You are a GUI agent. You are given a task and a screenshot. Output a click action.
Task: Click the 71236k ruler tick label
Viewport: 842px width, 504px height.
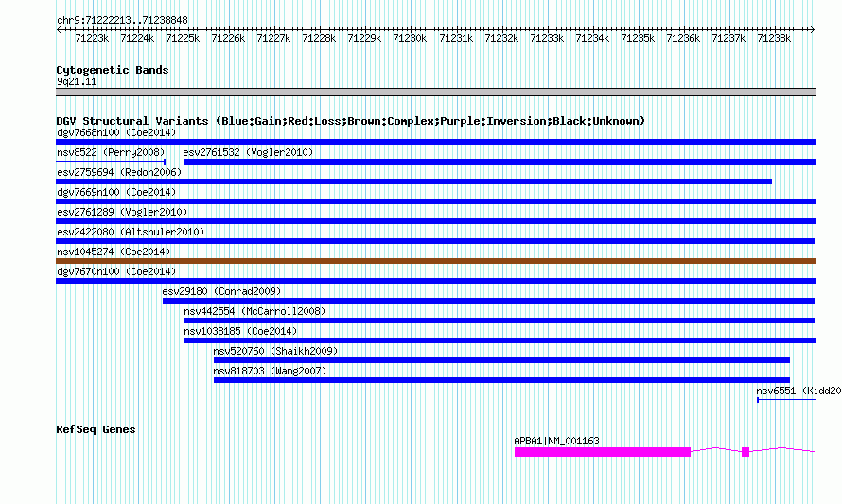(683, 38)
